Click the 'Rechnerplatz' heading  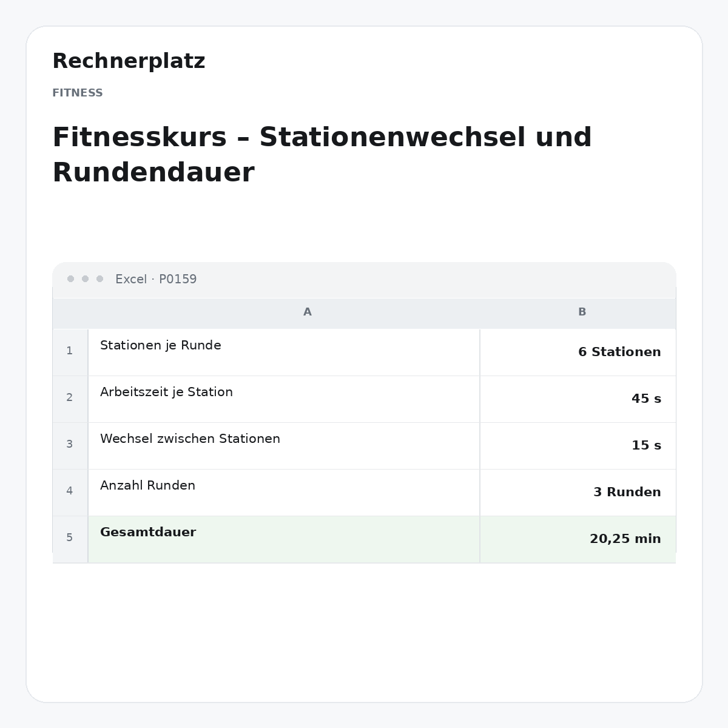click(129, 61)
